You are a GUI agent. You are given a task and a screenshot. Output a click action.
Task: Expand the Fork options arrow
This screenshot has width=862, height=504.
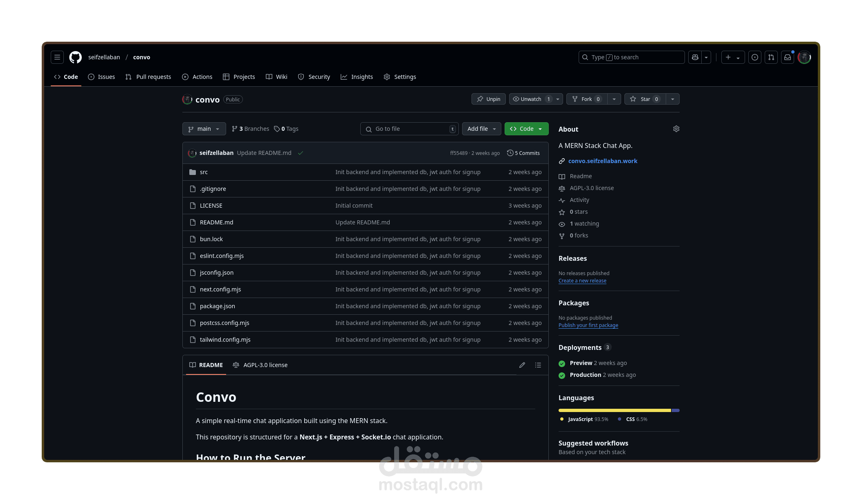click(x=614, y=99)
